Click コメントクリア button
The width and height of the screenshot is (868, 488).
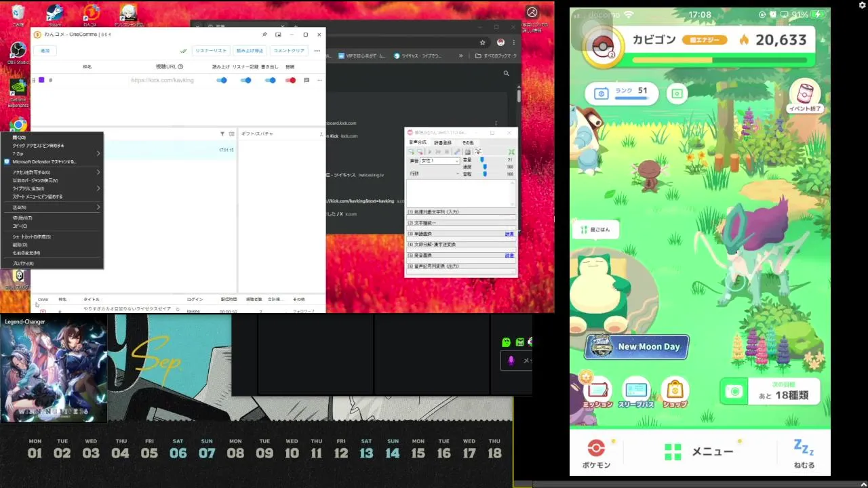pyautogui.click(x=289, y=51)
